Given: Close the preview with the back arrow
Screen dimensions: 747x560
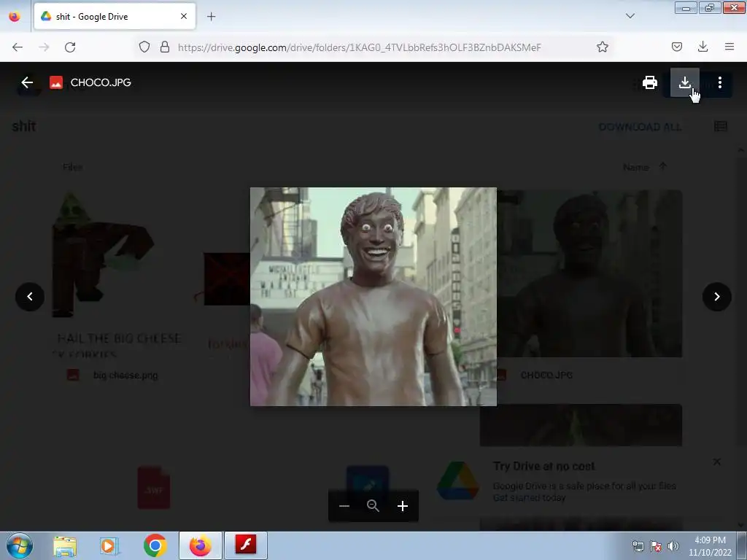Looking at the screenshot, I should point(27,82).
